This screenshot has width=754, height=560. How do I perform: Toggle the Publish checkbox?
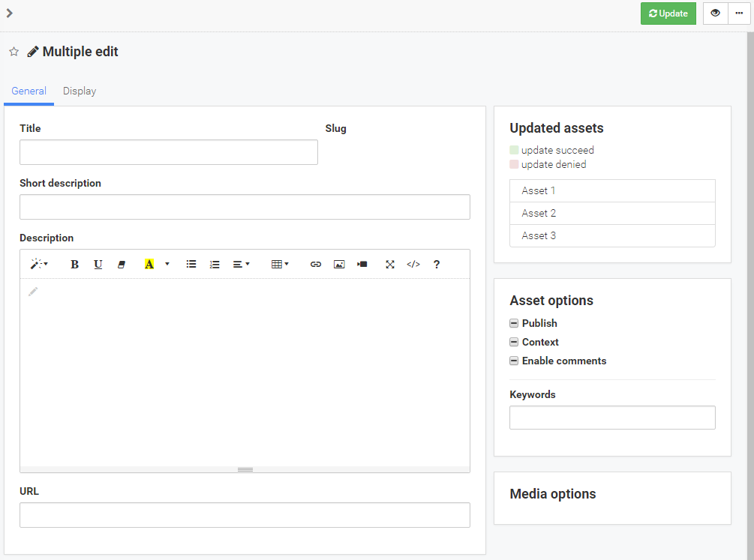[x=514, y=323]
